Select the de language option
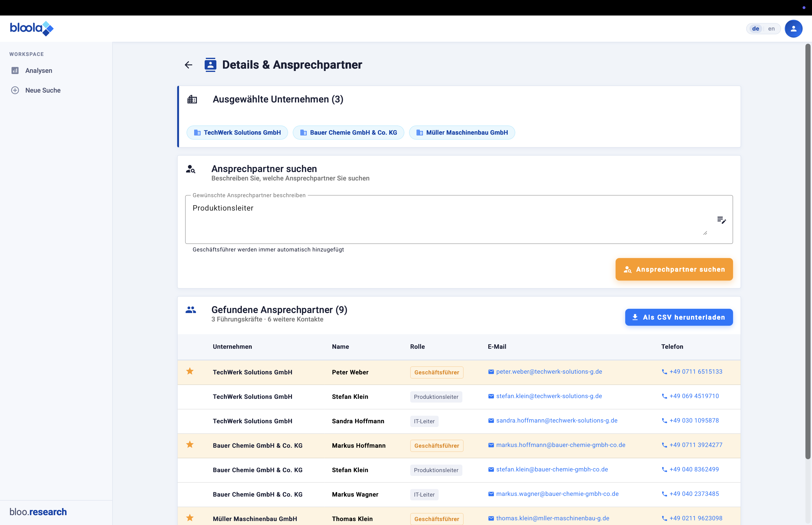812x525 pixels. [x=755, y=29]
